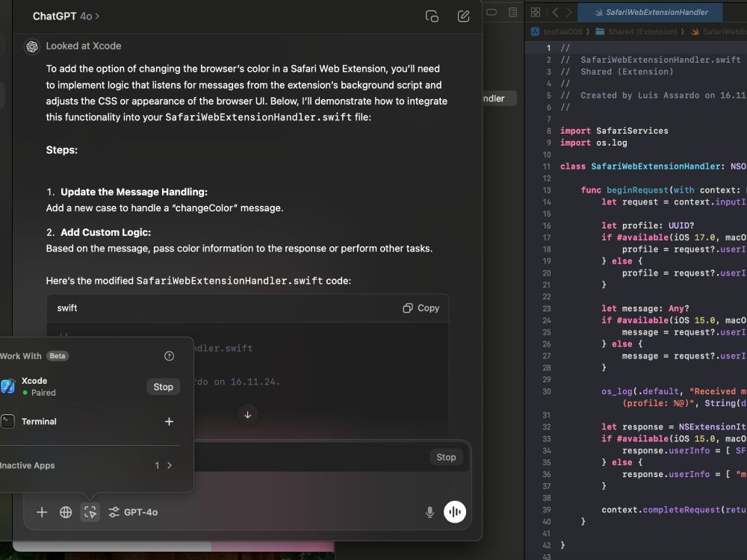The image size is (747, 560).
Task: Open the Work With help question icon
Action: (x=169, y=356)
